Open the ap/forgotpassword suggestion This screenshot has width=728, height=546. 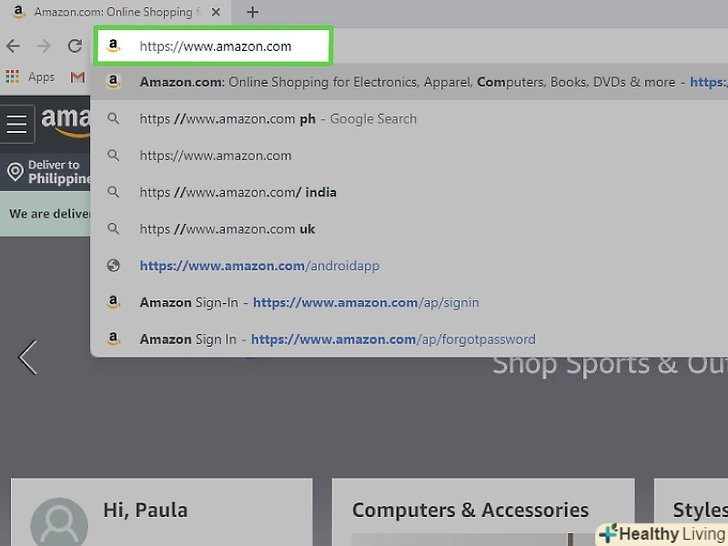[x=409, y=339]
